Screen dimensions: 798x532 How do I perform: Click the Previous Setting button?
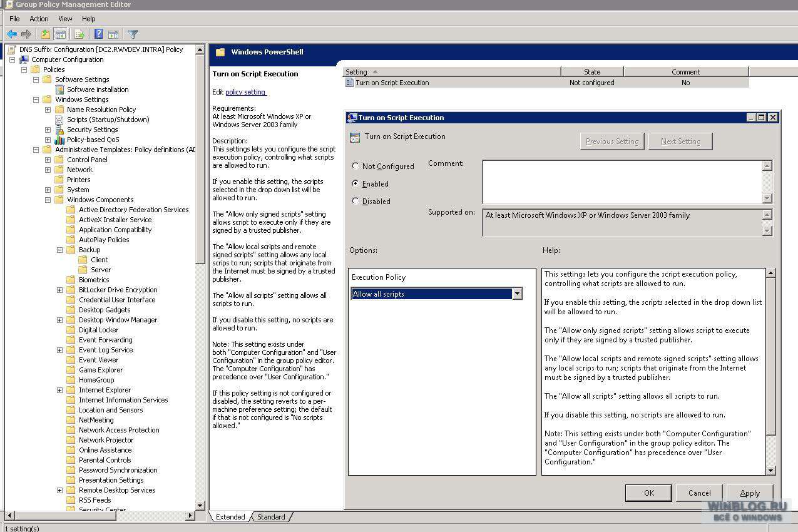coord(612,141)
